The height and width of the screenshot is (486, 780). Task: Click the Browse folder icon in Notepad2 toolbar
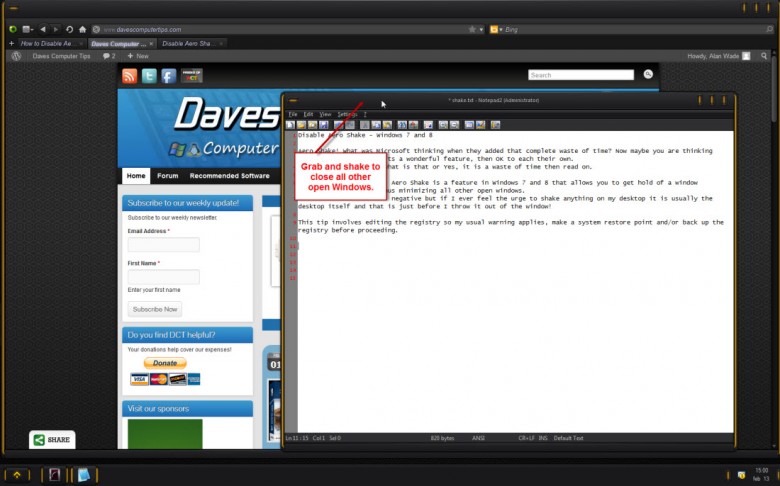[x=312, y=125]
